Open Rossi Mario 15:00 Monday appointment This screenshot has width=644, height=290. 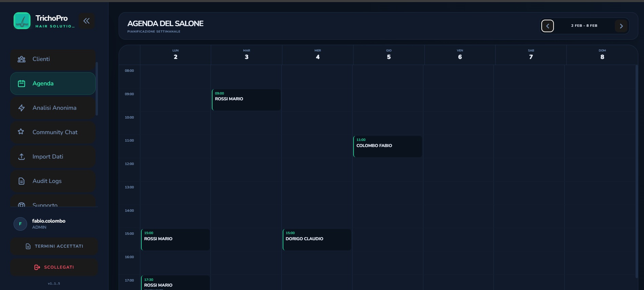175,240
